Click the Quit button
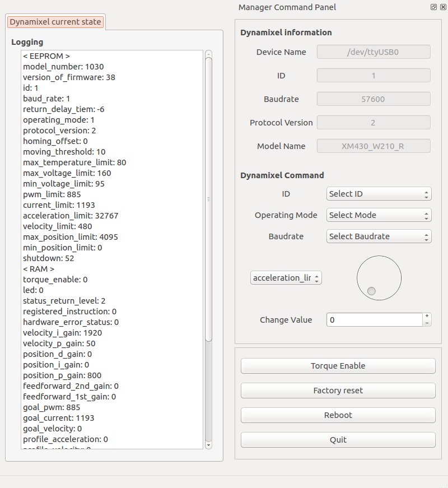The image size is (448, 488). [x=338, y=440]
